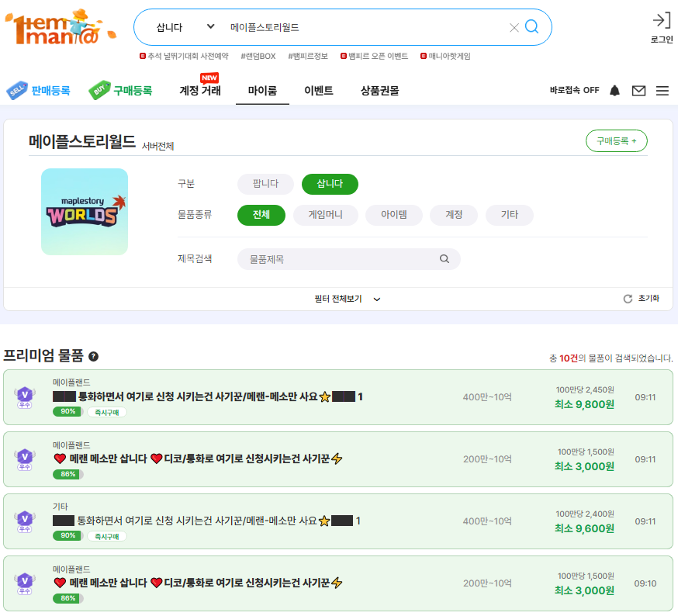Expand 필터 전체보기 chevron

[x=376, y=299]
